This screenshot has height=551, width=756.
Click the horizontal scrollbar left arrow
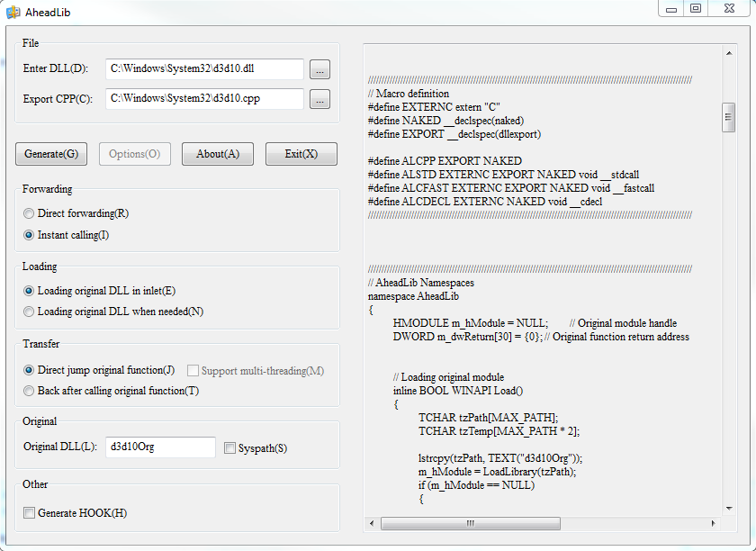pyautogui.click(x=372, y=523)
